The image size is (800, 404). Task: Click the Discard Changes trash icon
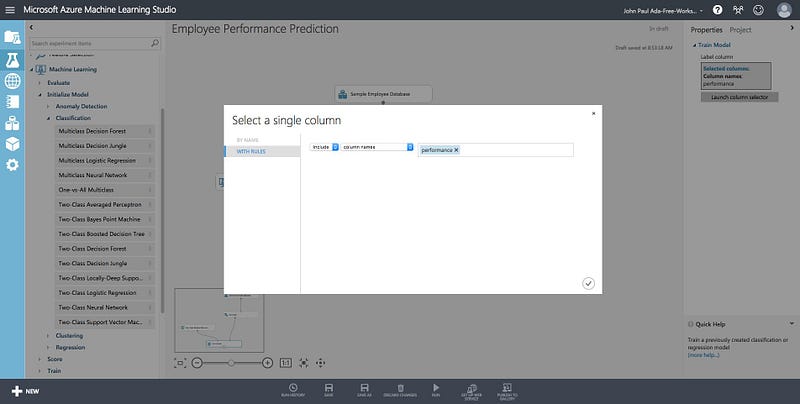click(401, 390)
